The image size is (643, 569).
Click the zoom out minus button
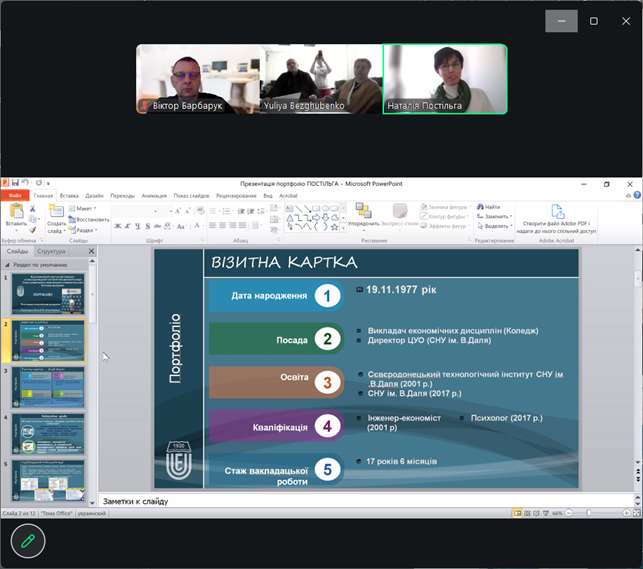click(569, 513)
